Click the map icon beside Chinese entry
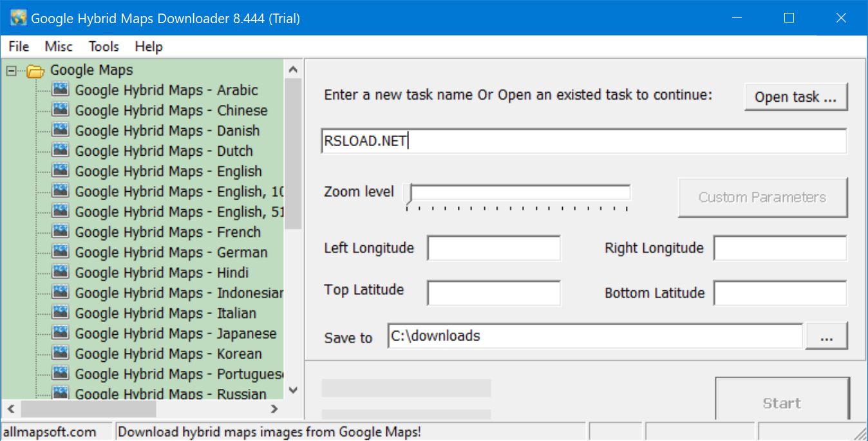 (x=61, y=110)
